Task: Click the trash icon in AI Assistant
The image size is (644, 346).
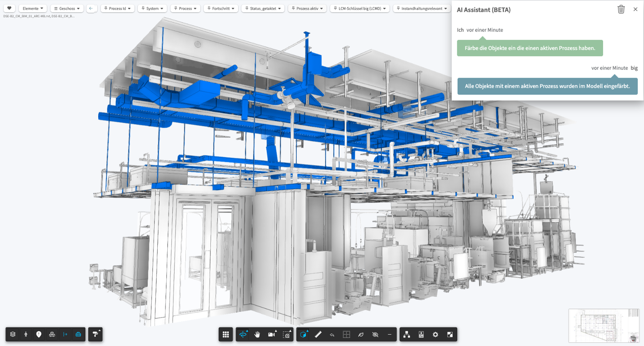Action: [x=621, y=10]
